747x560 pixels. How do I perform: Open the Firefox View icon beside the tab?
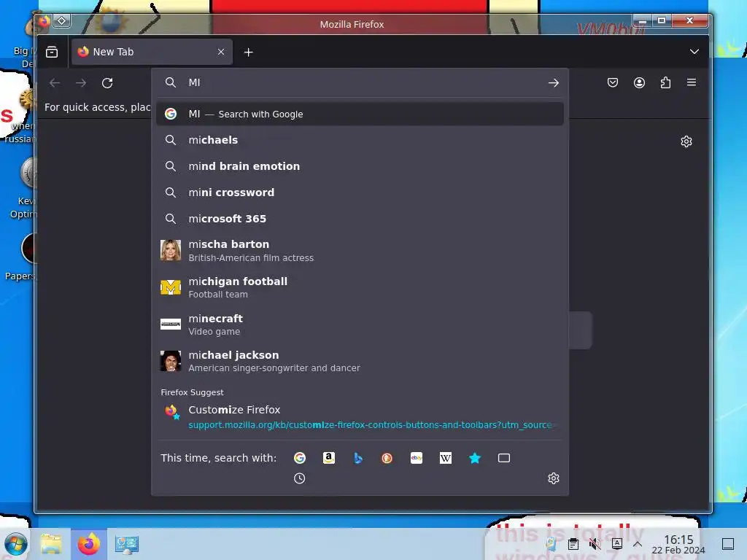point(52,52)
